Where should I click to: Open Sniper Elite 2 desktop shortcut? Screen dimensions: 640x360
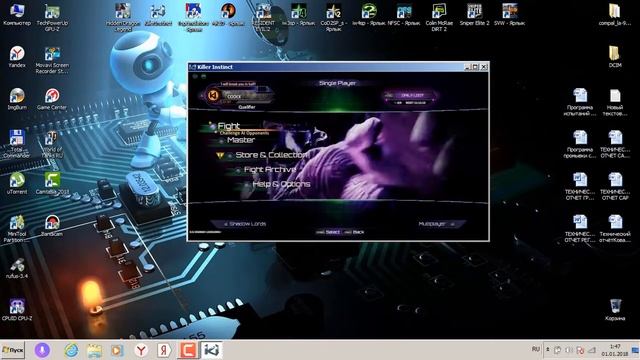click(x=474, y=14)
